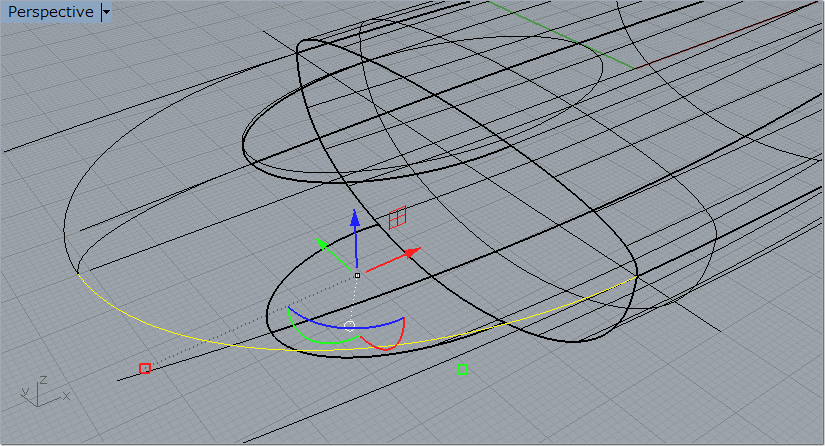Click the gumball blue-red planar move handle
The width and height of the screenshot is (825, 446).
click(397, 218)
